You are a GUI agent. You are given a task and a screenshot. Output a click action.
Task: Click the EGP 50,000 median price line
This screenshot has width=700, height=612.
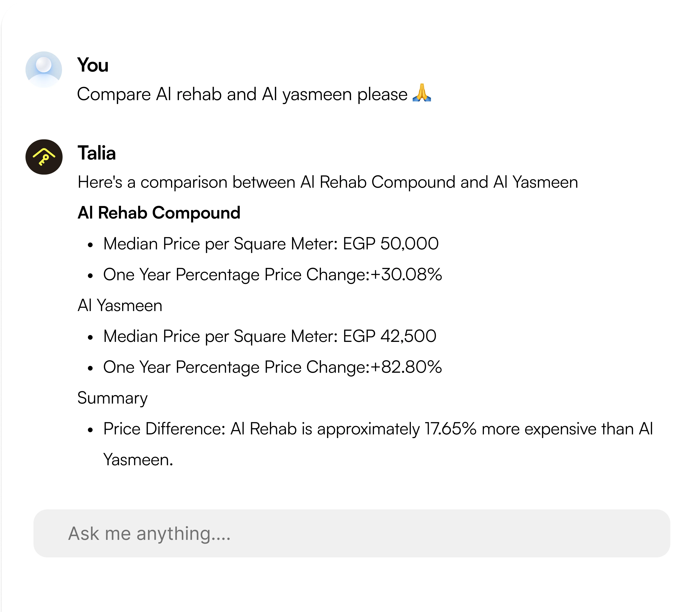pos(271,244)
